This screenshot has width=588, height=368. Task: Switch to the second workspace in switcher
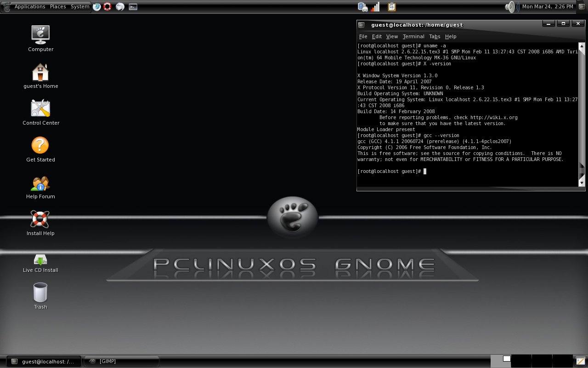coord(521,361)
